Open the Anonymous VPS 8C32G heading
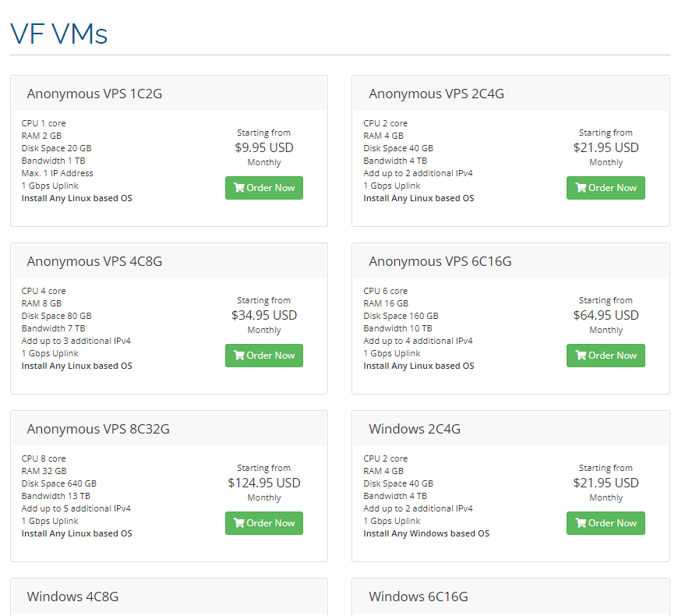The image size is (678, 616). pyautogui.click(x=98, y=429)
